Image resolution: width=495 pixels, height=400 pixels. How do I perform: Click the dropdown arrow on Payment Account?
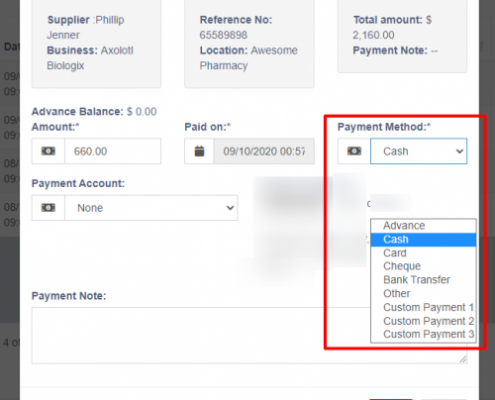(x=230, y=208)
